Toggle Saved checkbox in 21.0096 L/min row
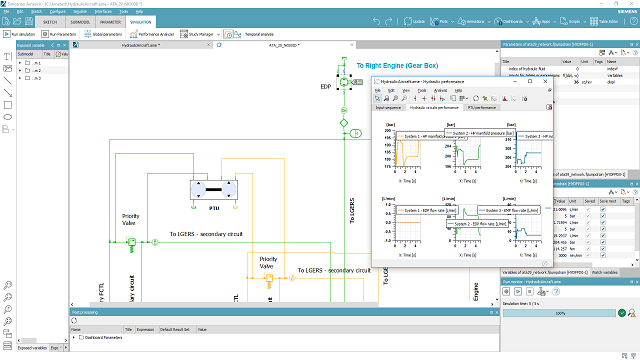This screenshot has width=640, height=360. [588, 209]
